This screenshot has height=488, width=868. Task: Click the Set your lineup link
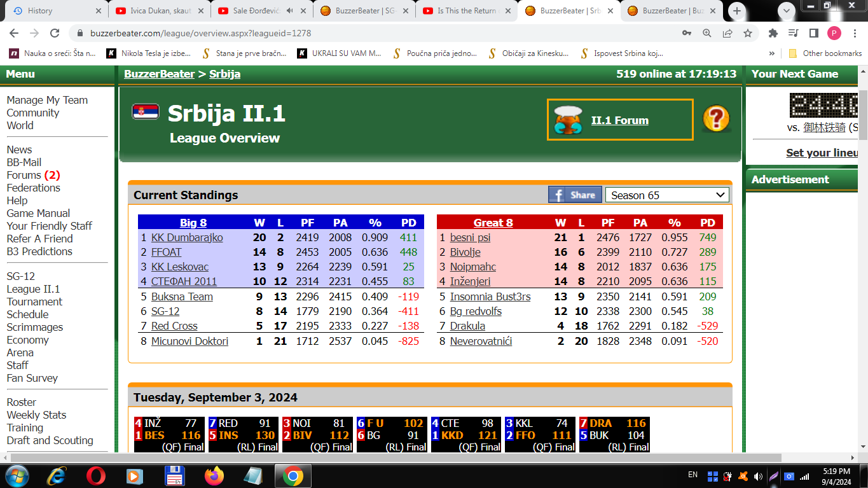coord(822,153)
